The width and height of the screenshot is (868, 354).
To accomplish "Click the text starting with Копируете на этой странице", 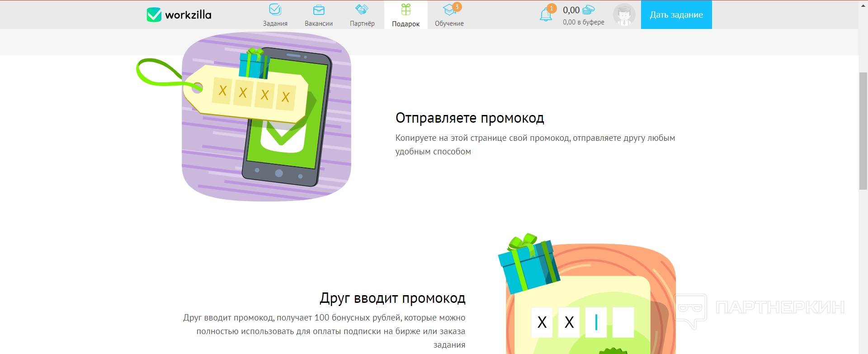I will (x=535, y=145).
